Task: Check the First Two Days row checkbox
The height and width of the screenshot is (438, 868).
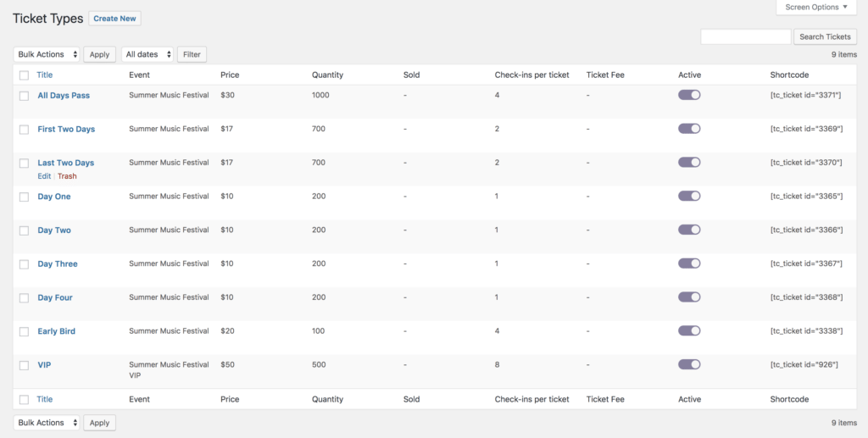Action: click(24, 130)
